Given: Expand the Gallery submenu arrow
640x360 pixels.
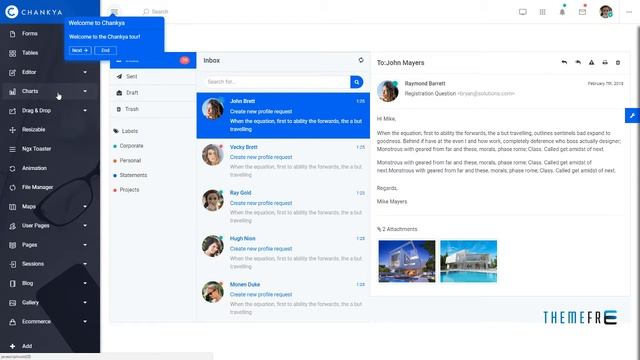Looking at the screenshot, I should (x=85, y=302).
